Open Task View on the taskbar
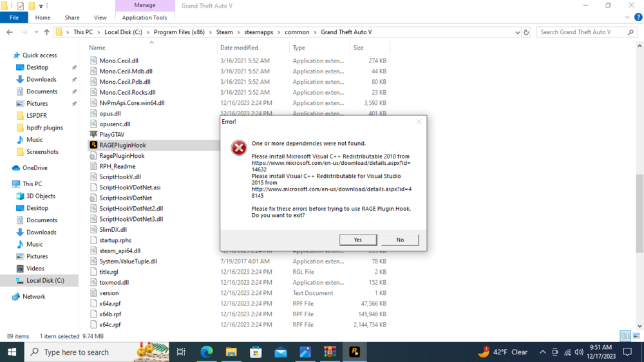This screenshot has width=644, height=362. (181, 352)
